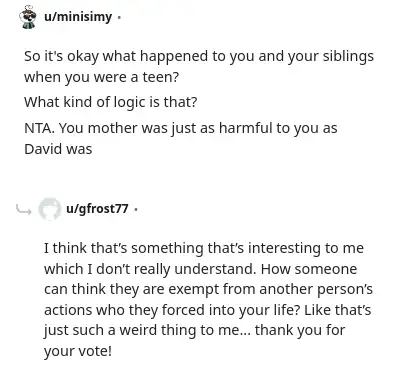Viewport: 400px width, 386px height.
Task: Click the gray avatar of u/gfrost77
Action: 50,209
